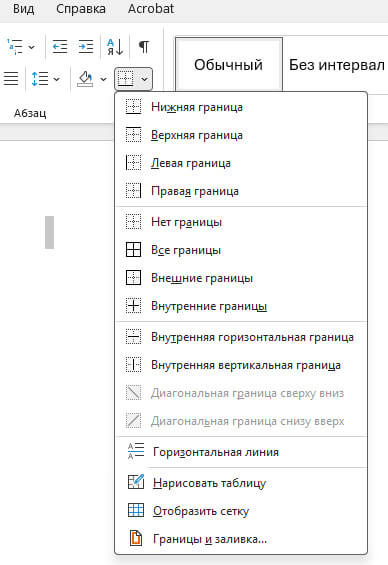The image size is (388, 565).
Task: Open the shading color dropdown arrow
Action: 103,79
